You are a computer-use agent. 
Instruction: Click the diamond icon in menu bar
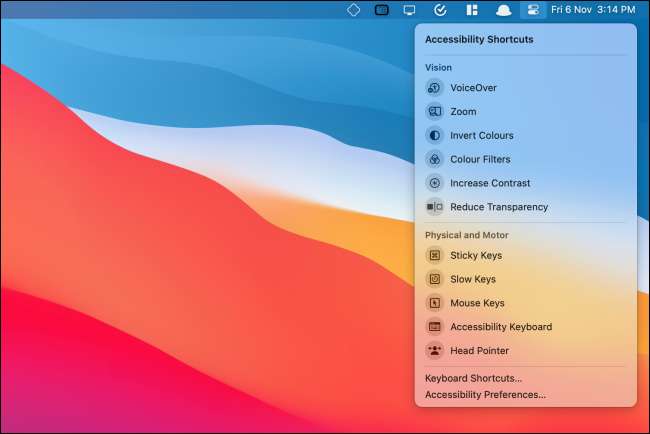353,10
